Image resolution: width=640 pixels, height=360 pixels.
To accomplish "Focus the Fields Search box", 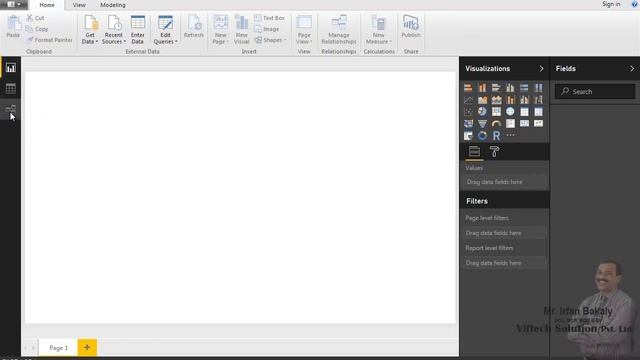I will [x=595, y=91].
